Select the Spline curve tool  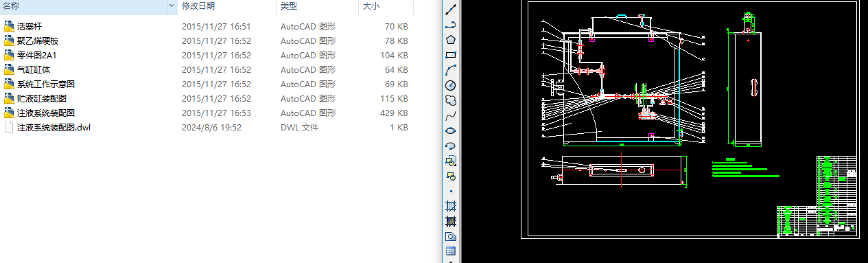click(x=451, y=115)
